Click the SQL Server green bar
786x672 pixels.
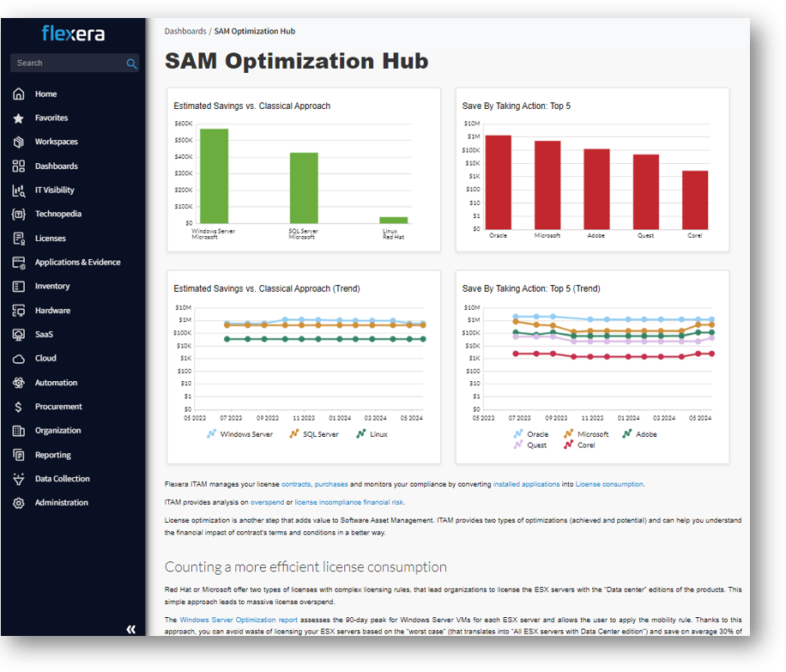pyautogui.click(x=304, y=188)
